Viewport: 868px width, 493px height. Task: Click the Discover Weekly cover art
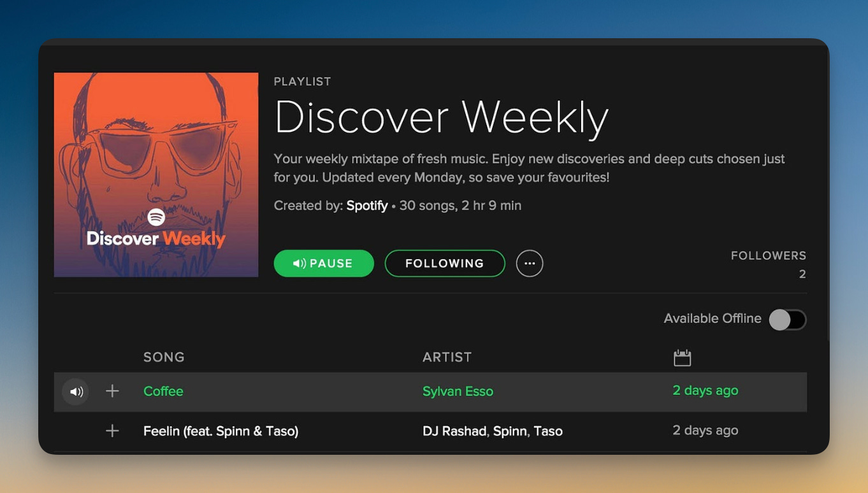[156, 175]
